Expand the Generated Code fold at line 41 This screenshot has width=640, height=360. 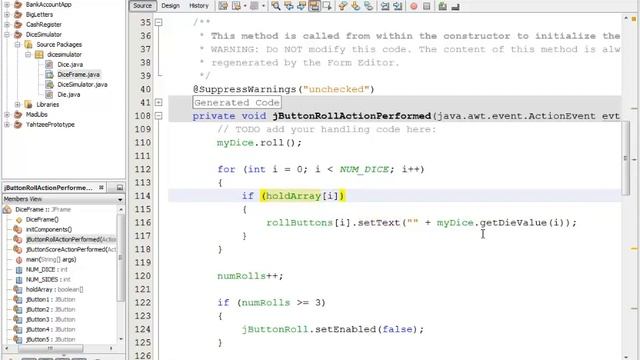coord(159,102)
